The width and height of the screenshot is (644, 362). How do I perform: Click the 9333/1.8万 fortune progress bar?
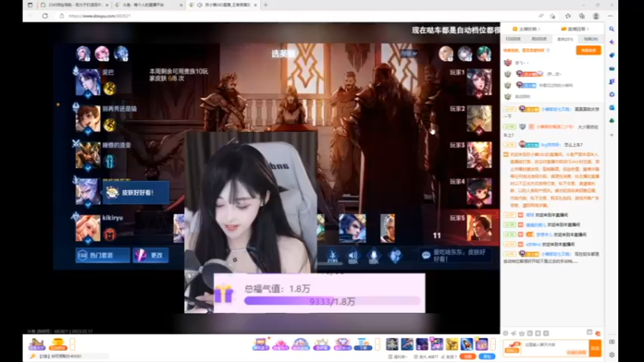(x=332, y=302)
